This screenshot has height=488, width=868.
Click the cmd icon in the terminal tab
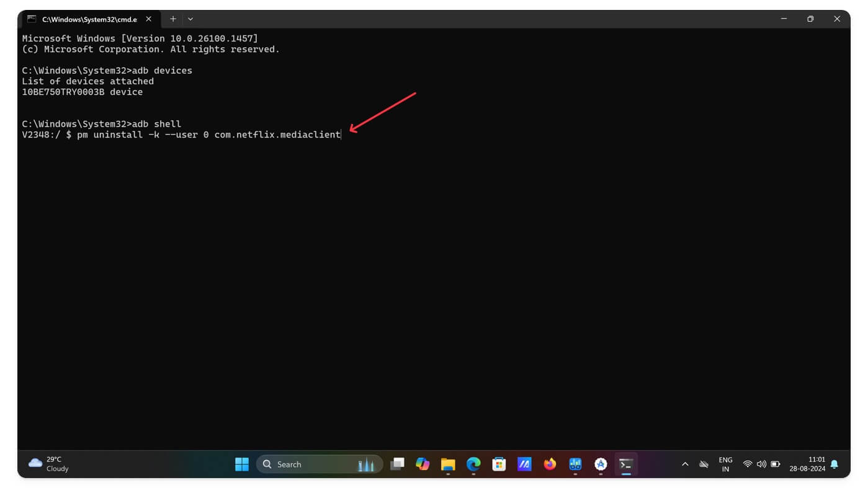[x=32, y=19]
